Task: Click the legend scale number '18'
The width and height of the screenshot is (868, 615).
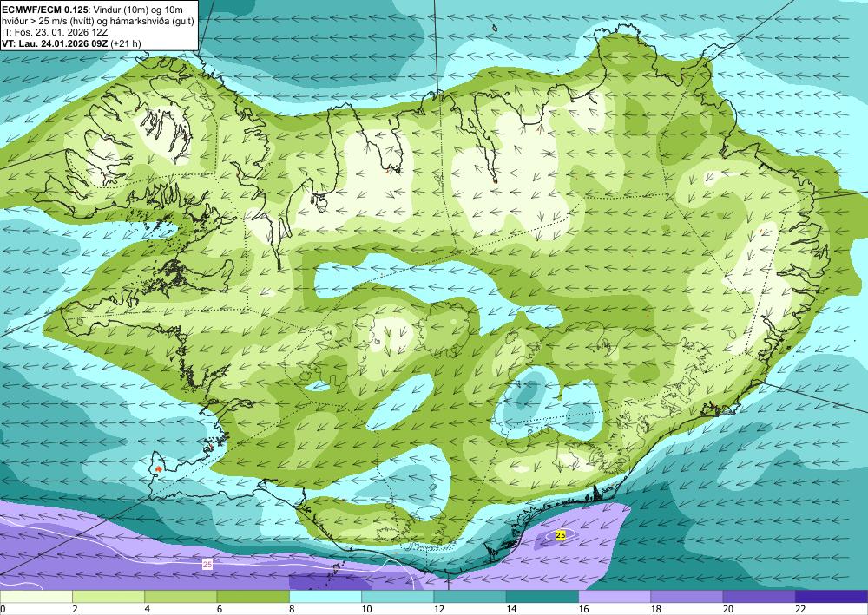Action: coord(656,609)
